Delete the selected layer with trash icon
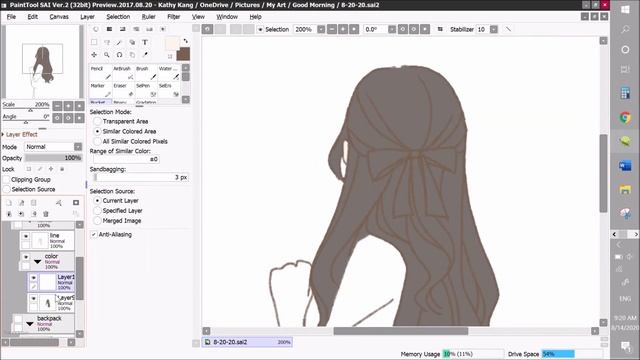The width and height of the screenshot is (640, 360). 46,214
